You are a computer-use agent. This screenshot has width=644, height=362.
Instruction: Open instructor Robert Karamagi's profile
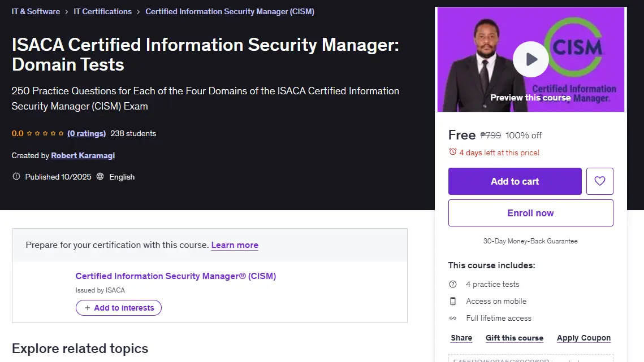(x=83, y=155)
